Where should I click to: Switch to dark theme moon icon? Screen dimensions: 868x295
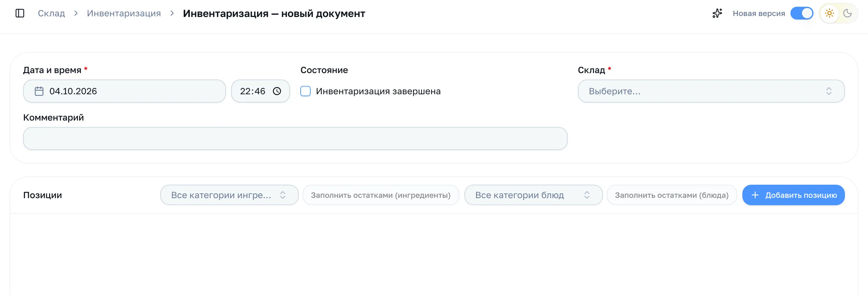point(847,13)
